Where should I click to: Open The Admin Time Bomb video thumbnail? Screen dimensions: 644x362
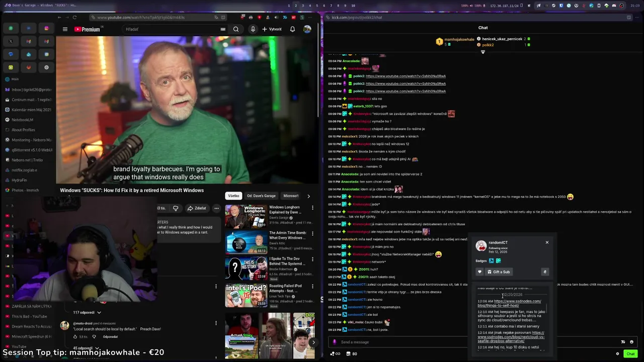pyautogui.click(x=246, y=242)
